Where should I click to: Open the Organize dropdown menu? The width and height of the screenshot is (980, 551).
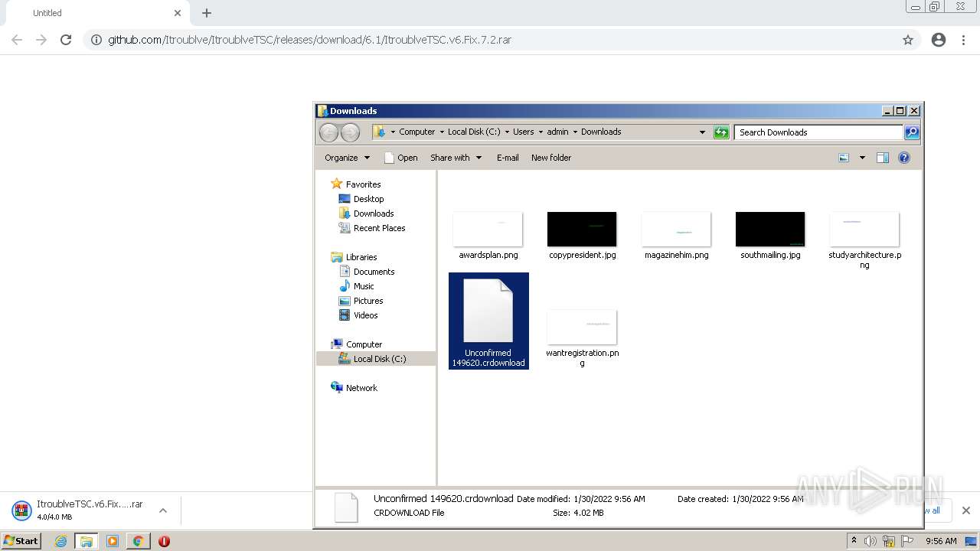(x=347, y=158)
